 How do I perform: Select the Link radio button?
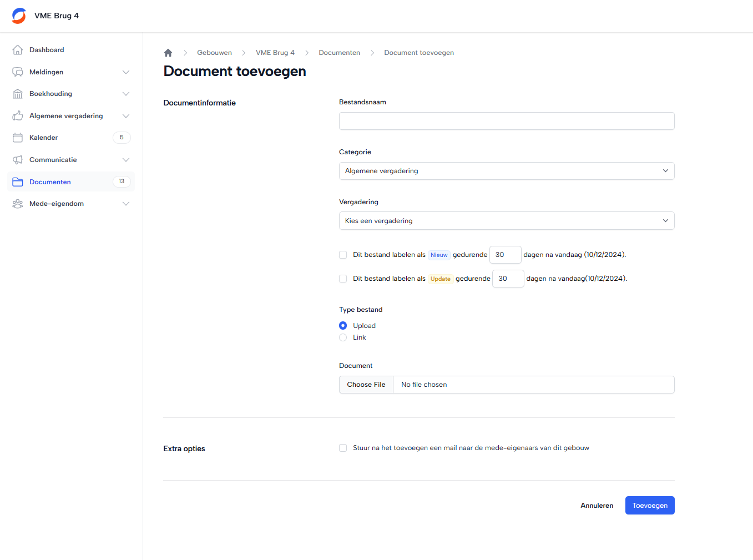(343, 337)
